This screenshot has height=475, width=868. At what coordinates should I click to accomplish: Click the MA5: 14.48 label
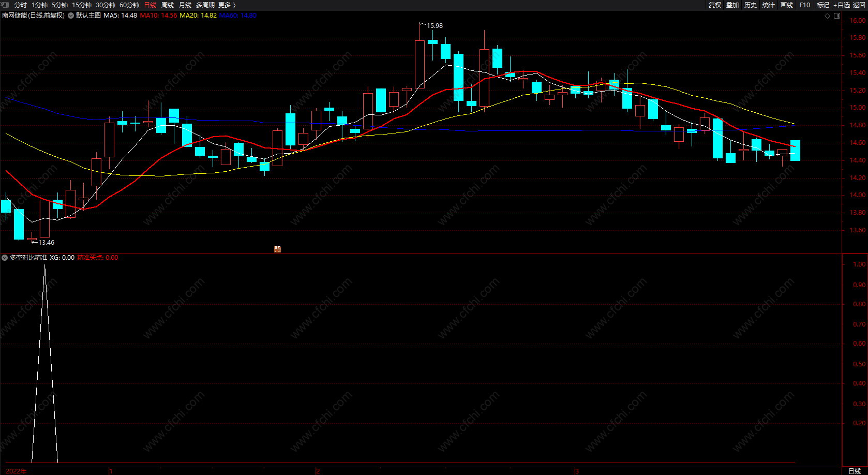(x=121, y=16)
